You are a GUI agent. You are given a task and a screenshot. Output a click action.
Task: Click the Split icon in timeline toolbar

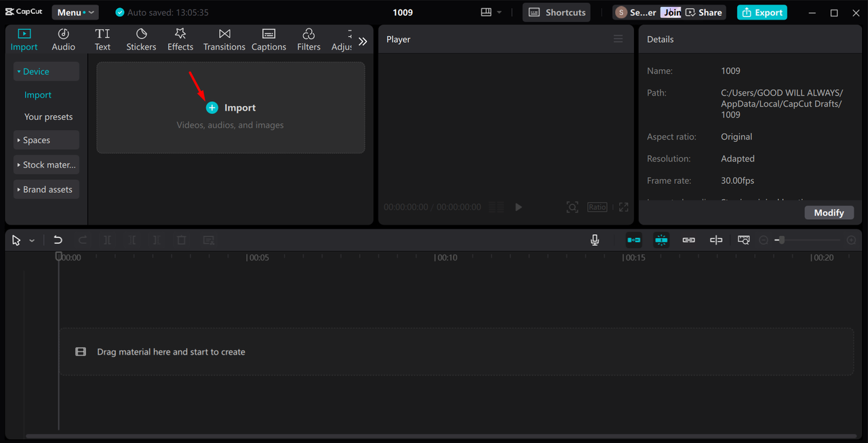tap(107, 240)
